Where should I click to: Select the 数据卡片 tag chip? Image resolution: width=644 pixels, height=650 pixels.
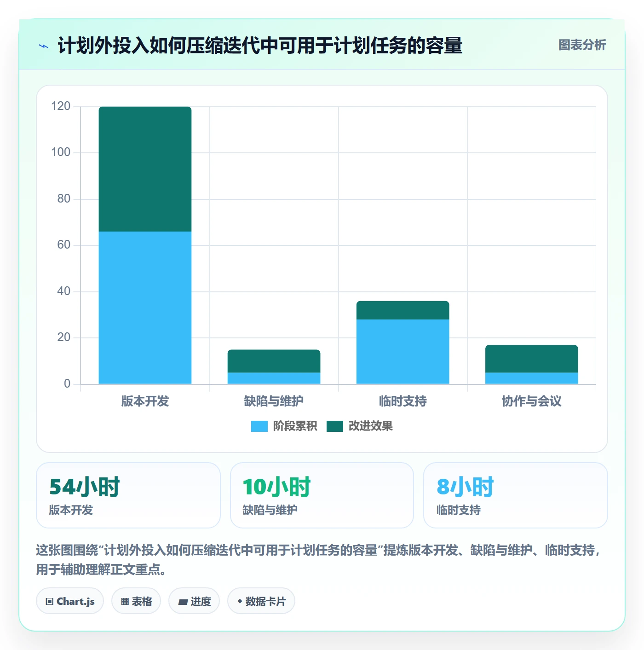click(261, 601)
